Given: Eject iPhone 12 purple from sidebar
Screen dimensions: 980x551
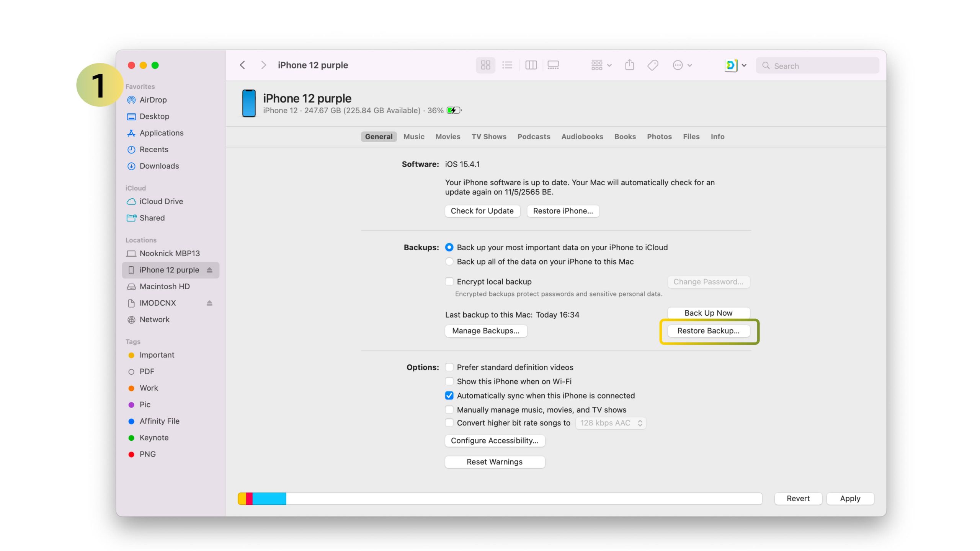Looking at the screenshot, I should click(x=209, y=270).
